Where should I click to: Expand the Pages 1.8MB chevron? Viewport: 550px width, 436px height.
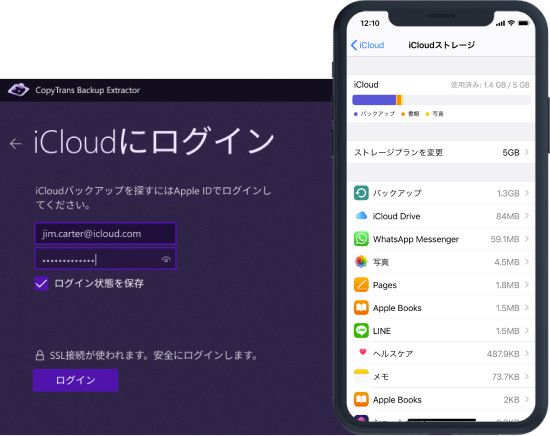(527, 285)
